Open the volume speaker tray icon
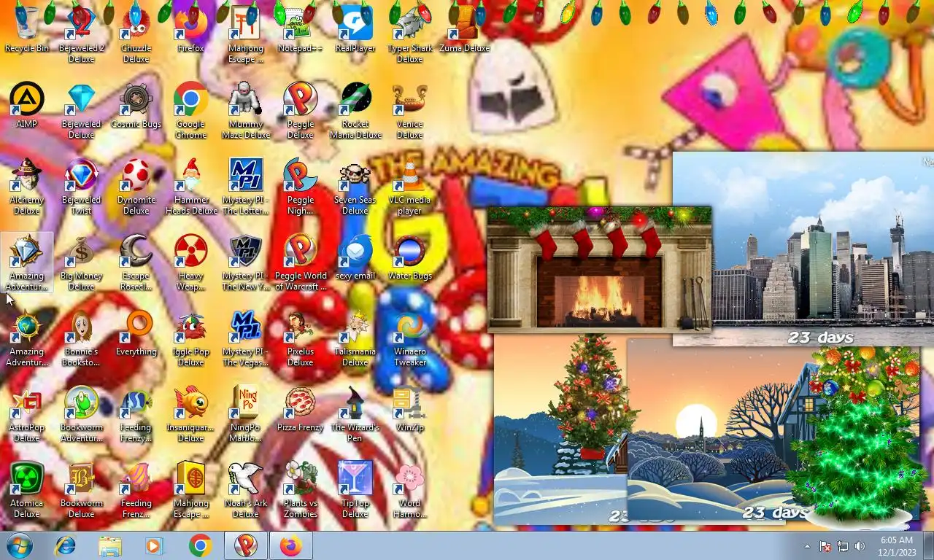 click(x=860, y=546)
